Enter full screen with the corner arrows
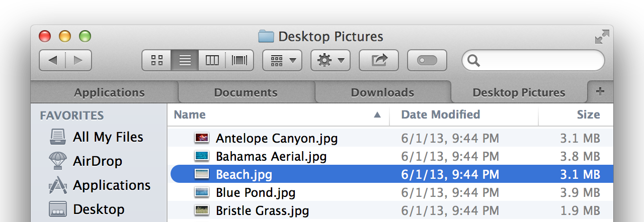This screenshot has width=644, height=222. coord(602,37)
